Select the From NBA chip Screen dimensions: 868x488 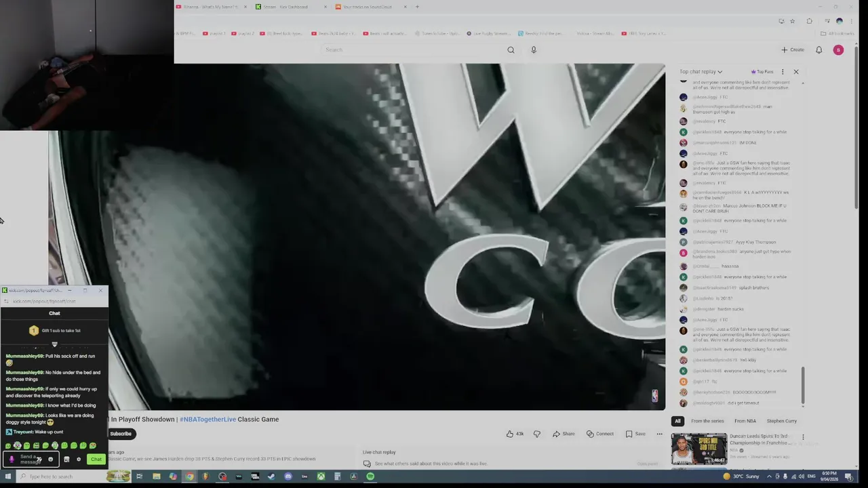pyautogui.click(x=745, y=421)
